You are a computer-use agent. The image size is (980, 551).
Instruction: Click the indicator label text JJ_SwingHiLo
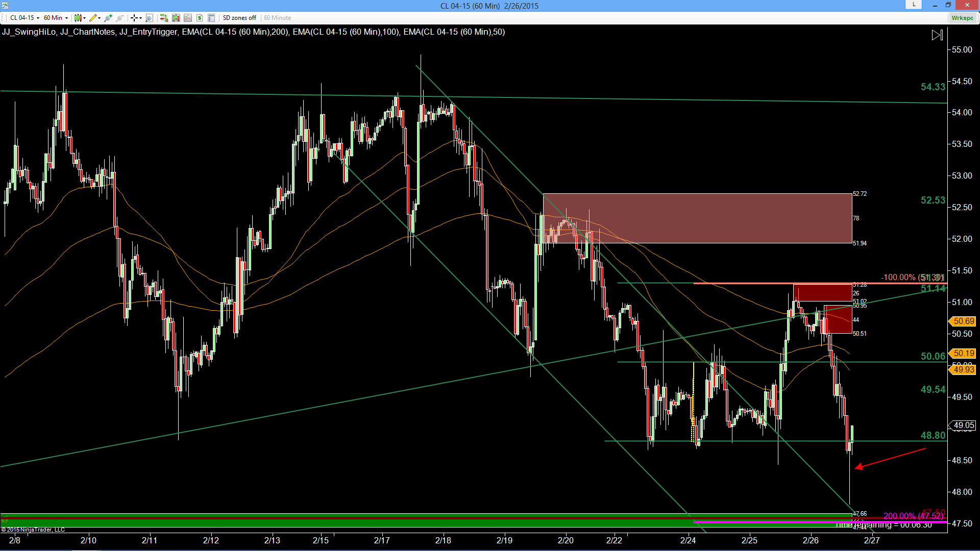coord(29,32)
